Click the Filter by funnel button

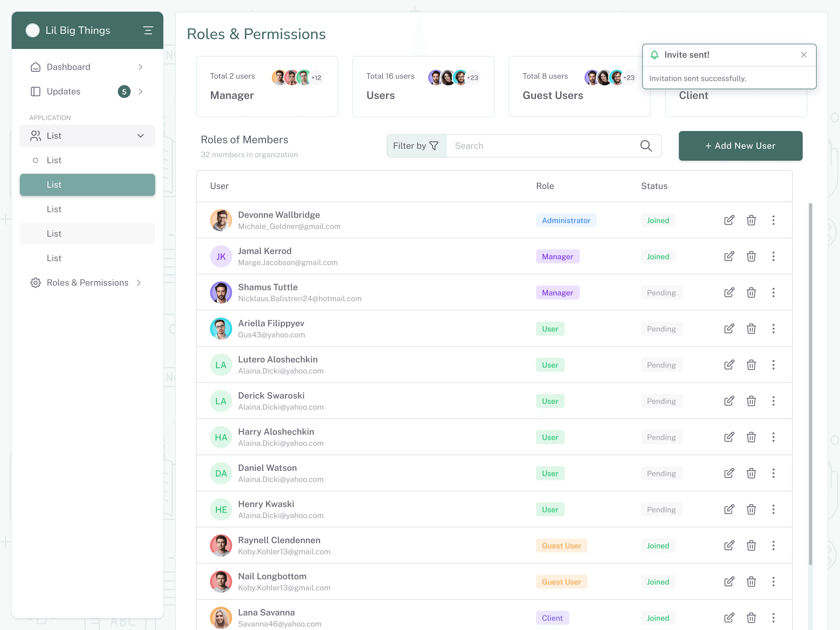pyautogui.click(x=416, y=146)
